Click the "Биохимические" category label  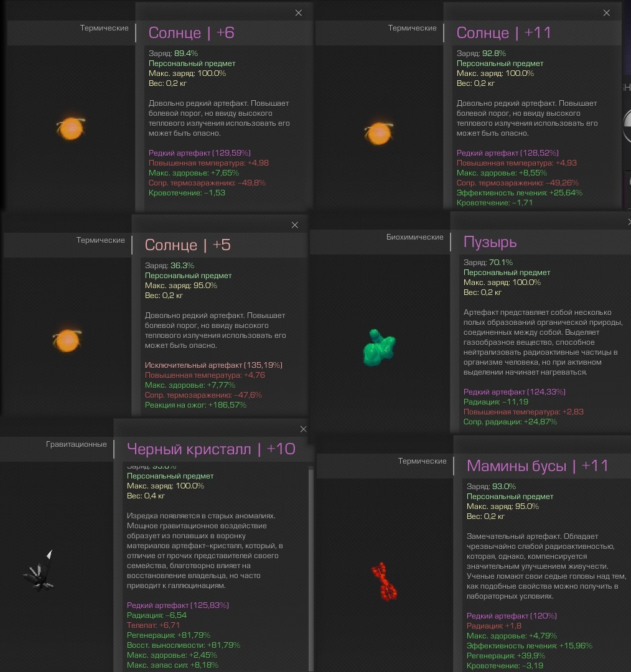pyautogui.click(x=414, y=237)
